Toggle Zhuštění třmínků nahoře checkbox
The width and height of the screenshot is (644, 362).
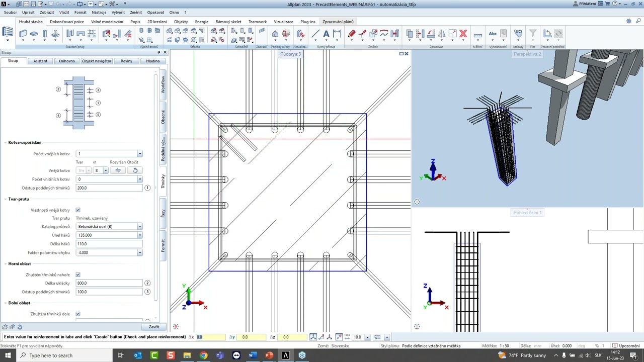[x=78, y=275]
